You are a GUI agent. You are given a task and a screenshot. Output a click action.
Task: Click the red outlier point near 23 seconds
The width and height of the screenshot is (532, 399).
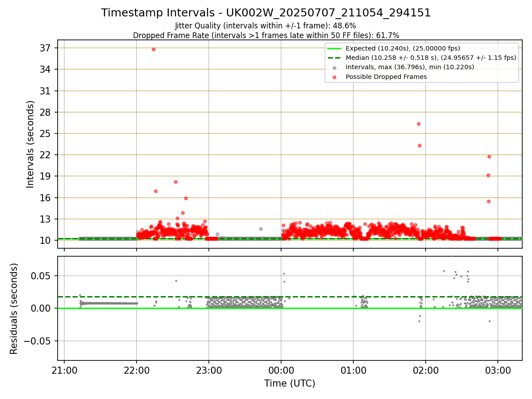(419, 145)
